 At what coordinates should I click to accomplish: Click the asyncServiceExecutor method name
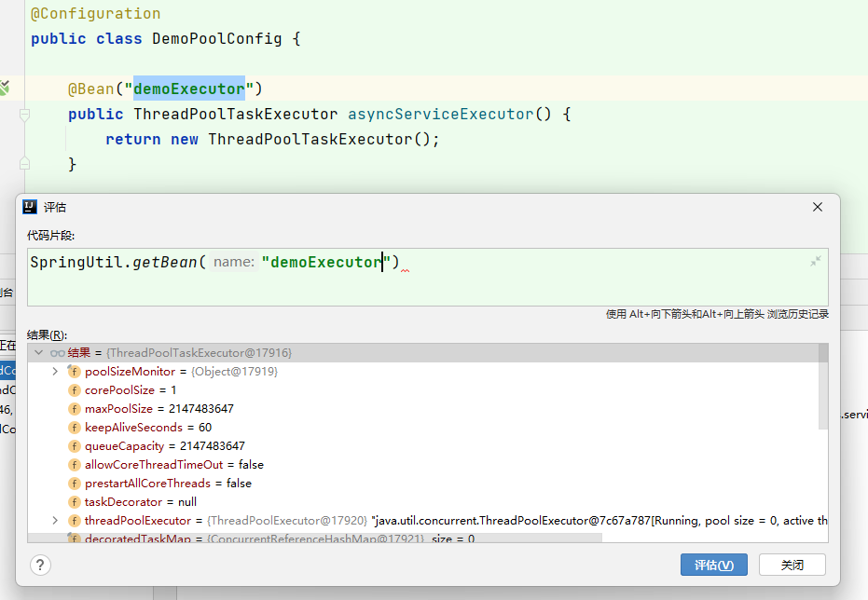pos(441,114)
